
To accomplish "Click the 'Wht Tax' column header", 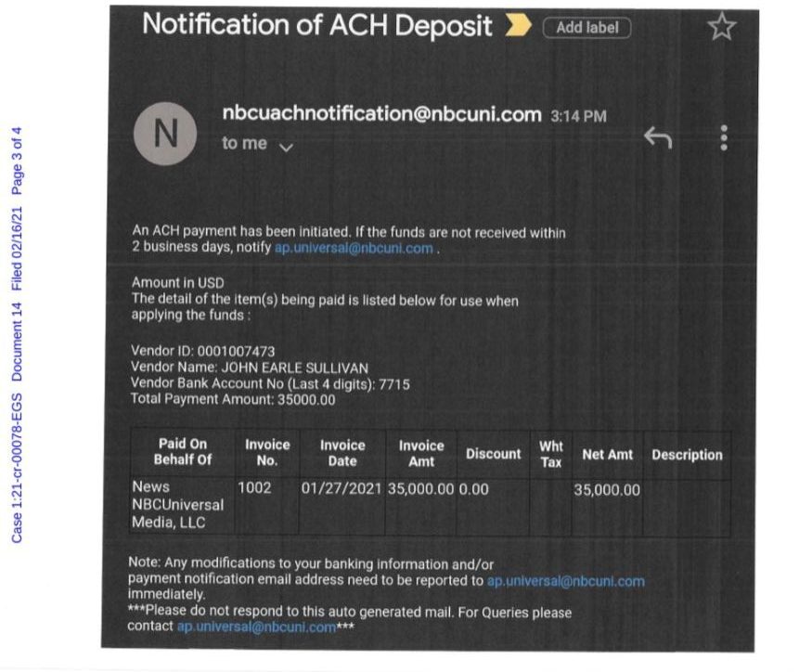I will click(x=550, y=455).
